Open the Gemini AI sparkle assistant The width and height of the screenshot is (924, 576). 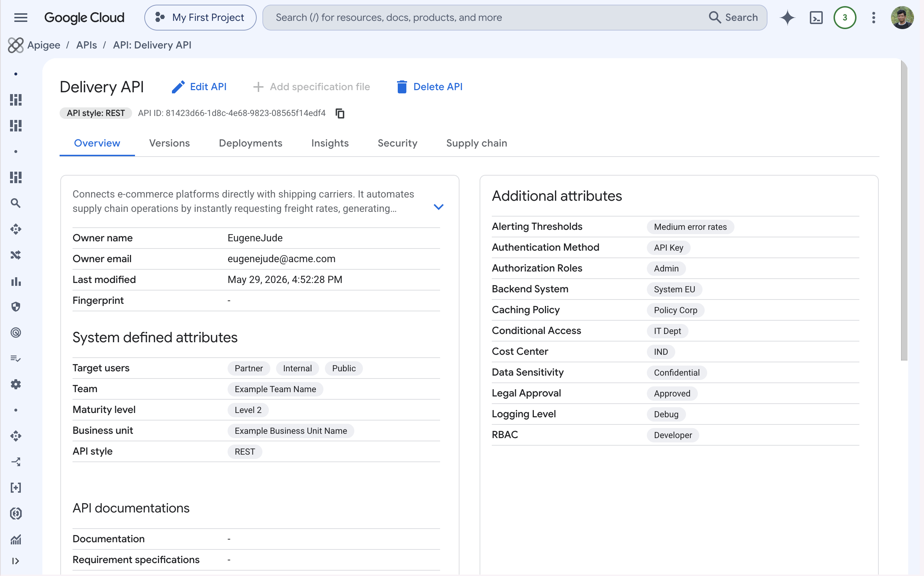click(x=787, y=18)
